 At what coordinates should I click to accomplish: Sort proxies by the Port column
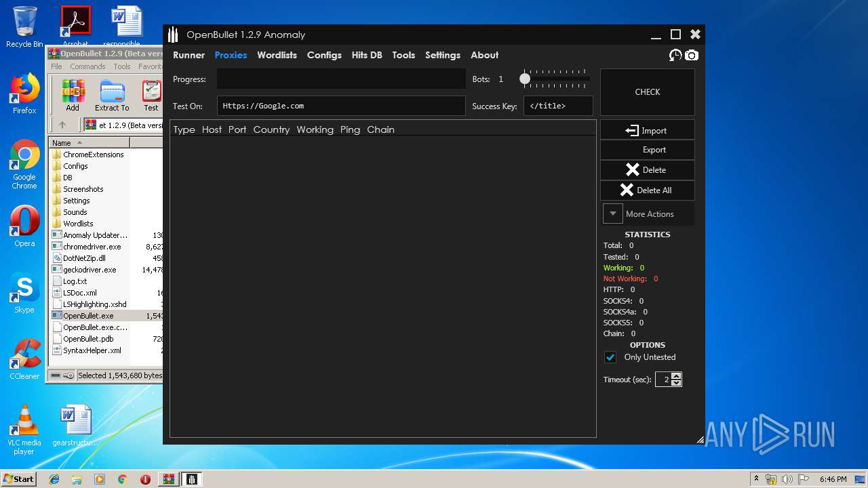pos(237,129)
